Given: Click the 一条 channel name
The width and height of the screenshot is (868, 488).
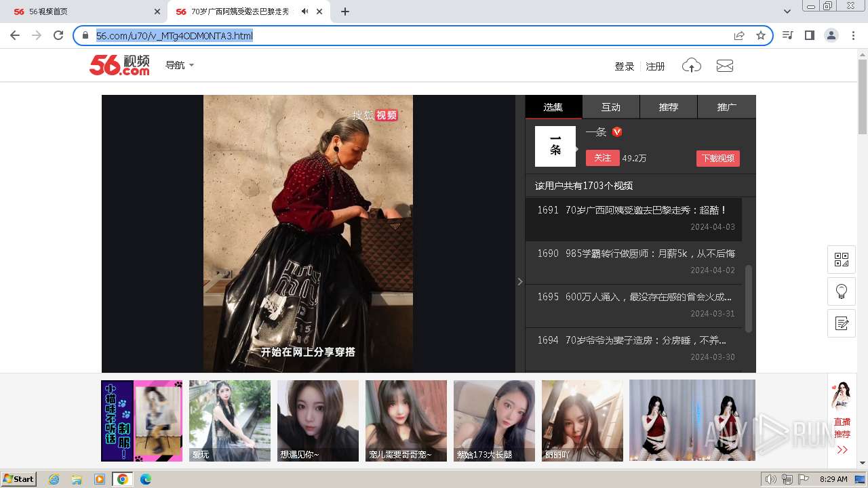Looking at the screenshot, I should (596, 132).
